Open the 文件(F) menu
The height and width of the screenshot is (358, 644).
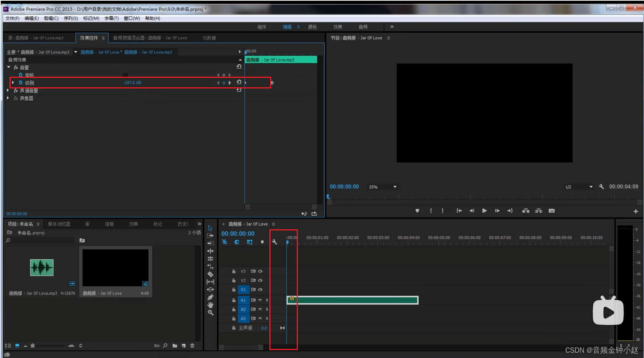12,18
